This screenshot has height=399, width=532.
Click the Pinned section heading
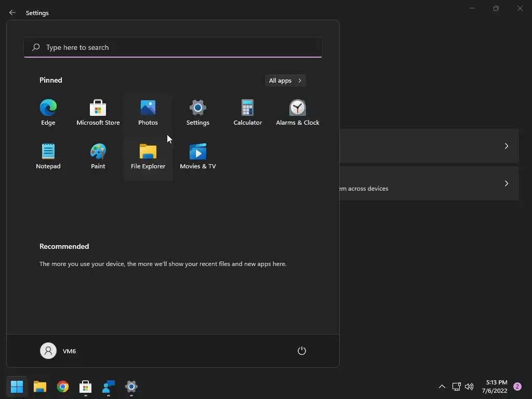coord(50,80)
